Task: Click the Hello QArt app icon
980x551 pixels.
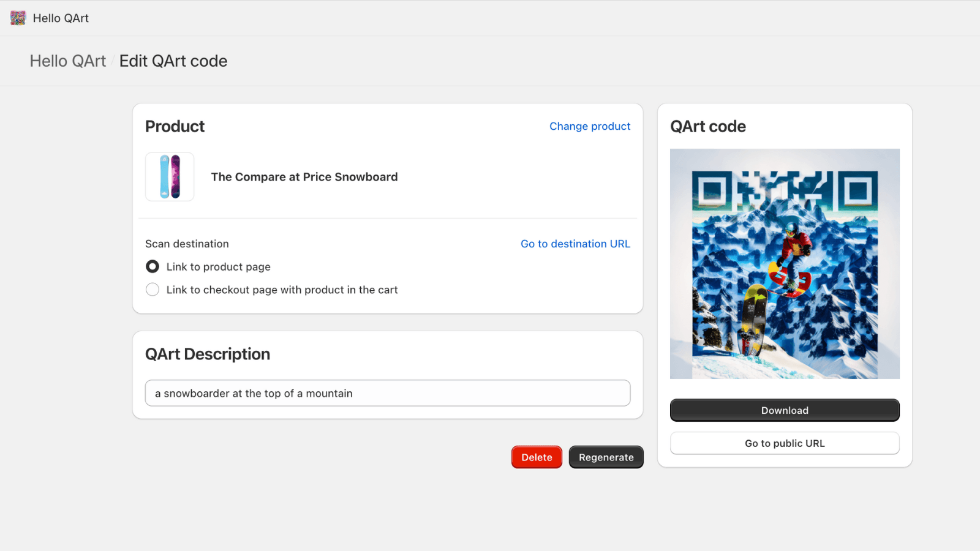Action: (x=18, y=18)
